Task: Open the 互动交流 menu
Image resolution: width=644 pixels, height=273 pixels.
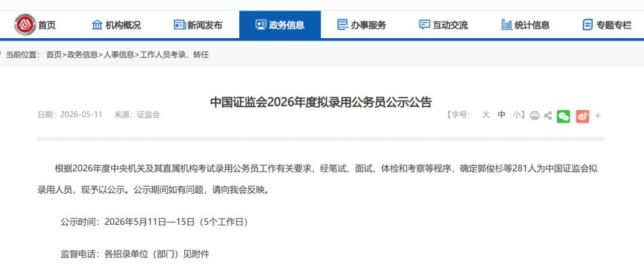Action: pyautogui.click(x=450, y=25)
